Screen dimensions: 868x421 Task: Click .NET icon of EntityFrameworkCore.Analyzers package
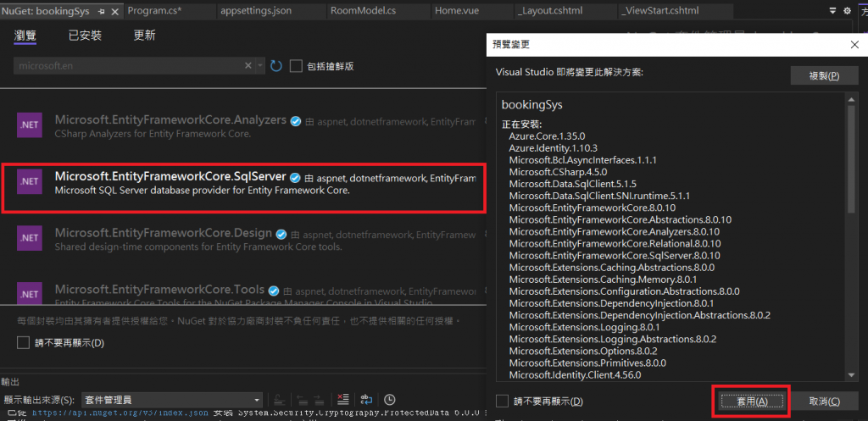(x=30, y=125)
